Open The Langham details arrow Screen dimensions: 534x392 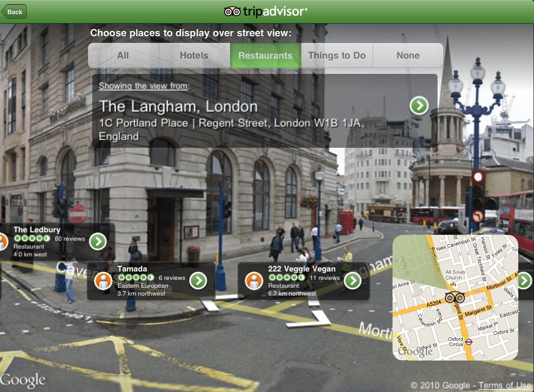(419, 105)
